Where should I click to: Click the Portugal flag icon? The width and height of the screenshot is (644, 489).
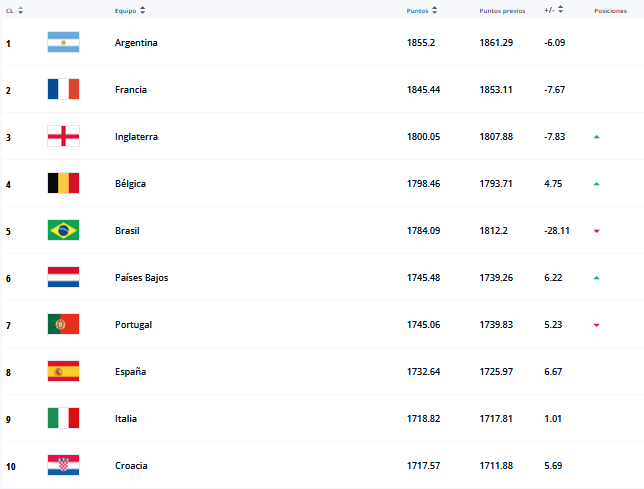tap(63, 324)
